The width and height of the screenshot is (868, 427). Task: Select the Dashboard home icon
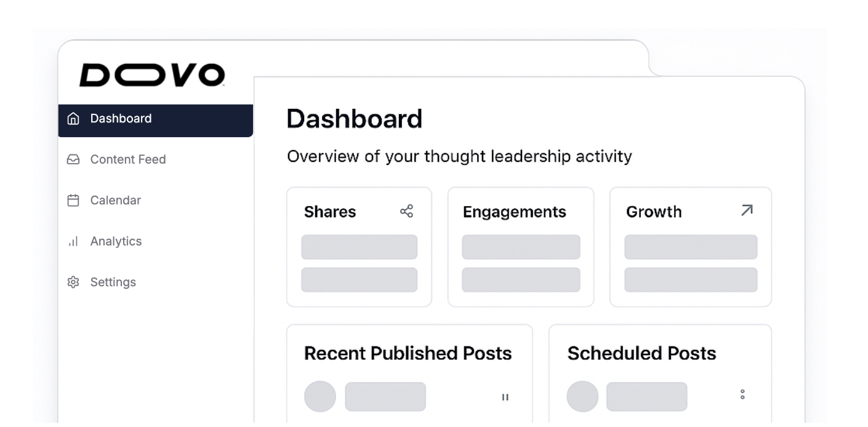click(x=73, y=118)
